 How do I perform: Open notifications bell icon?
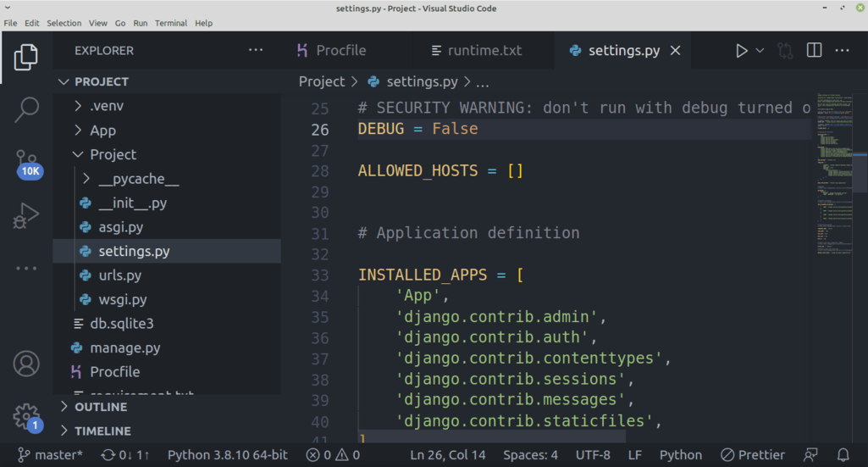point(843,455)
